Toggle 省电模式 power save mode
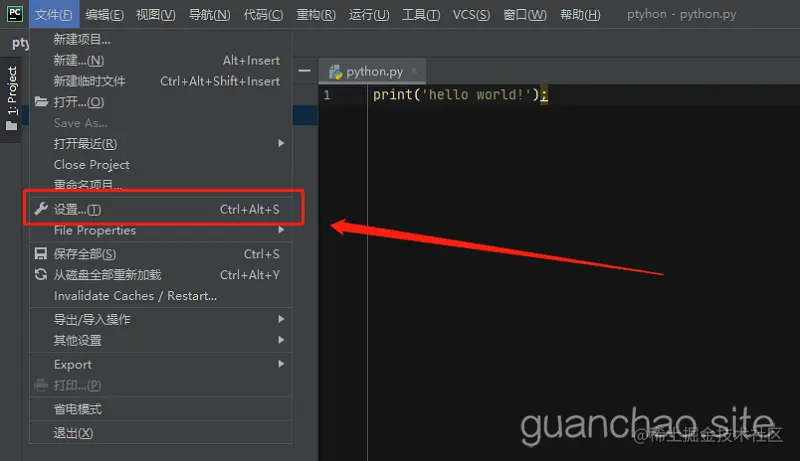Image resolution: width=800 pixels, height=461 pixels. click(x=161, y=409)
